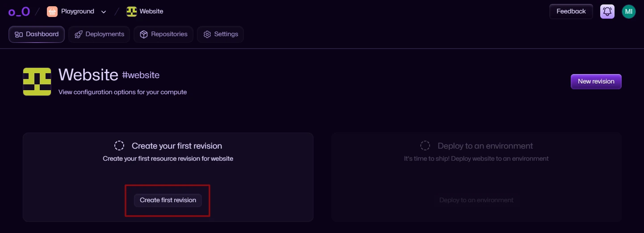
Task: Open the notifications bell icon
Action: 607,12
